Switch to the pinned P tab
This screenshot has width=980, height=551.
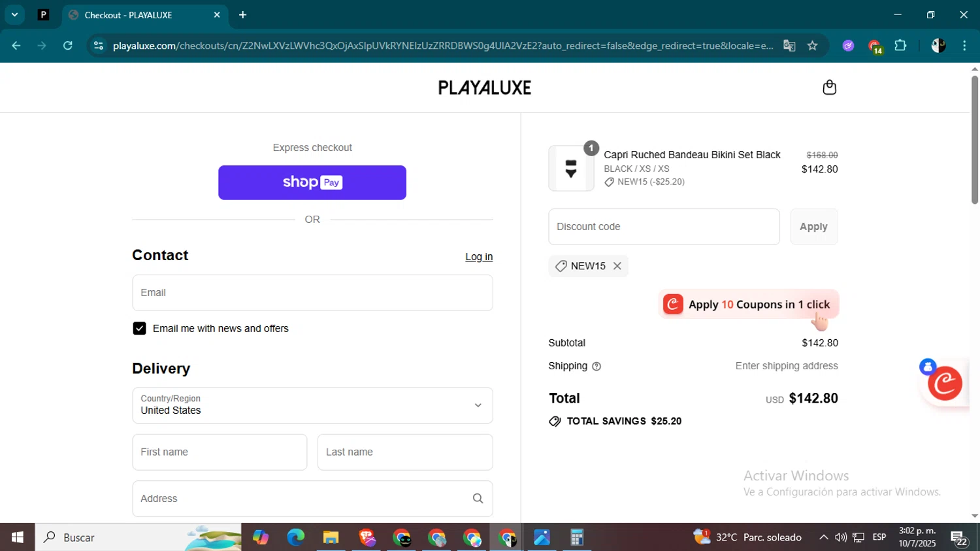point(44,14)
